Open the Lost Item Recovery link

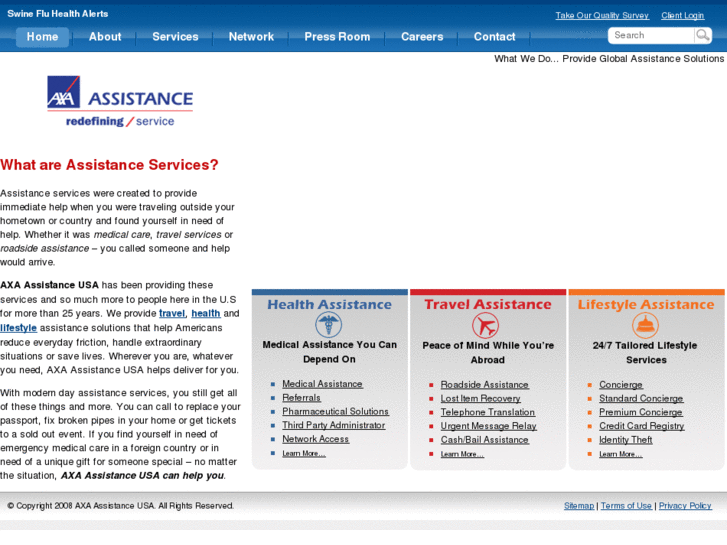tap(480, 398)
